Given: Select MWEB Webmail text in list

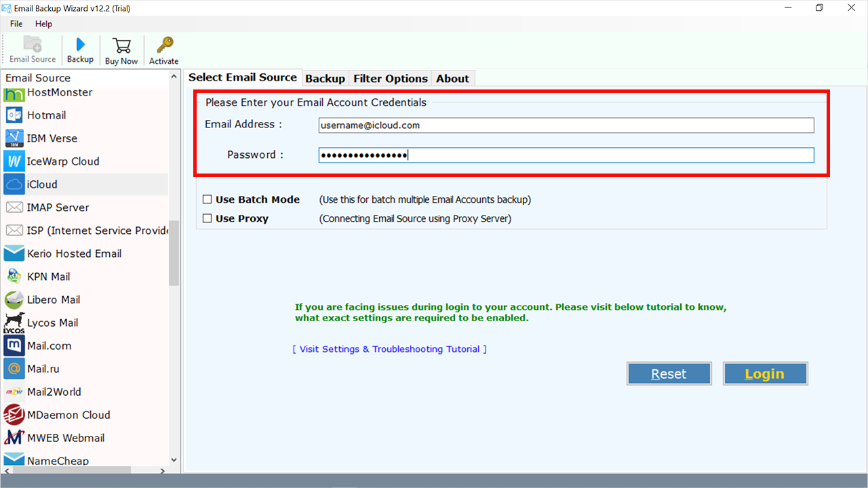Looking at the screenshot, I should point(66,438).
